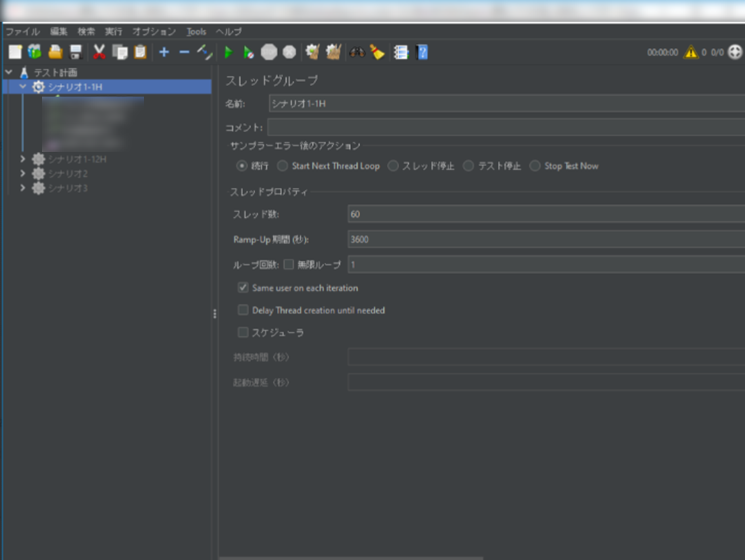
Task: Open a test plan file icon
Action: (x=56, y=52)
